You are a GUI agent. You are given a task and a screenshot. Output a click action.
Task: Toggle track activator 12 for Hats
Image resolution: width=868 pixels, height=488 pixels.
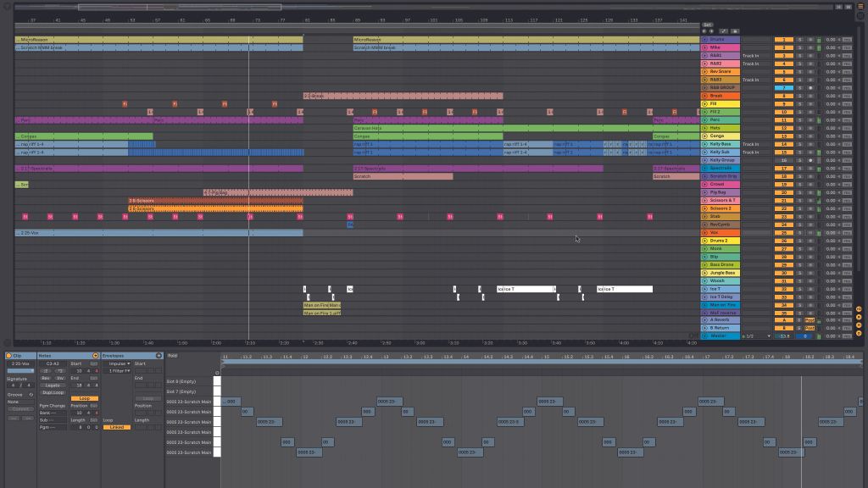click(784, 128)
